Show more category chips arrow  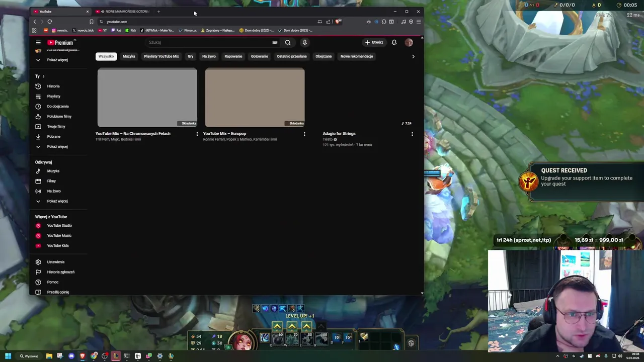point(413,56)
